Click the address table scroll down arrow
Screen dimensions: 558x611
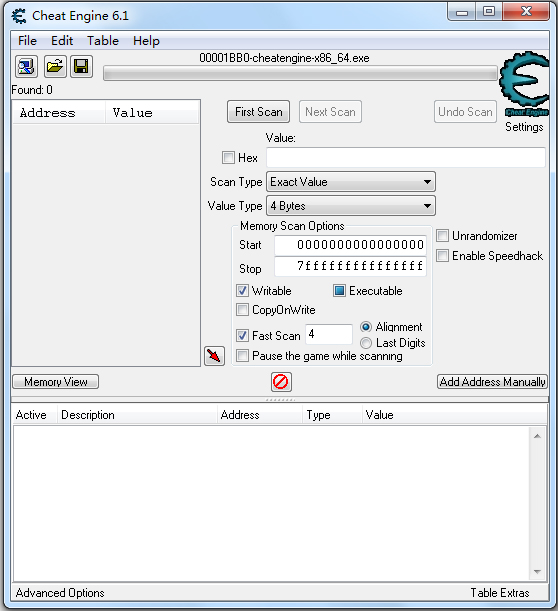point(537,572)
